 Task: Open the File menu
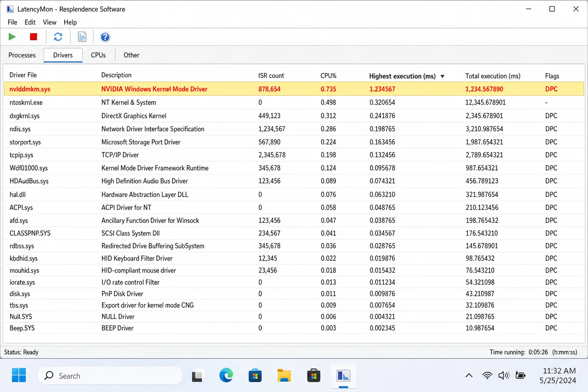[x=12, y=22]
